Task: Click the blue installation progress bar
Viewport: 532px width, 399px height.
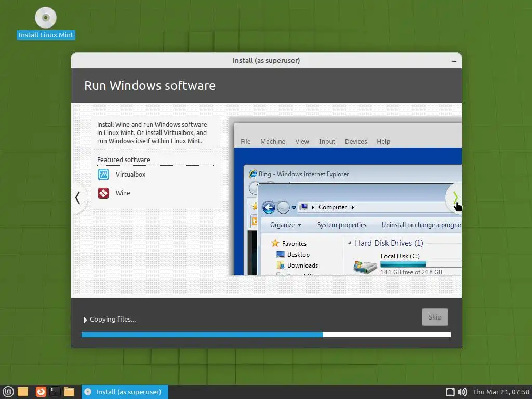Action: pyautogui.click(x=267, y=335)
